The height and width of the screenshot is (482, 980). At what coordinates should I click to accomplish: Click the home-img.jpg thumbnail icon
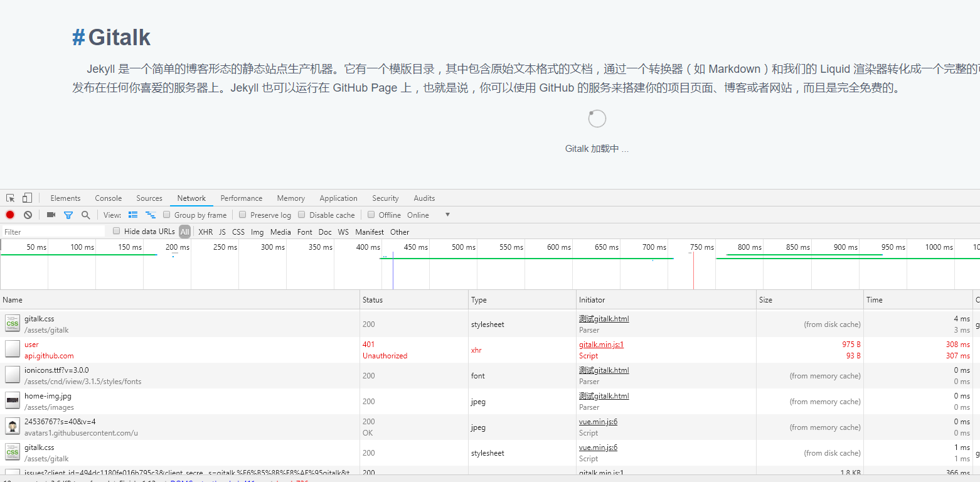13,400
